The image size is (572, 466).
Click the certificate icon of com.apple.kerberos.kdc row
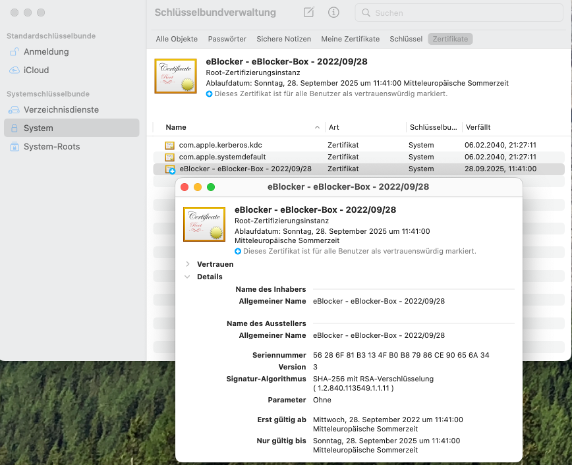point(170,145)
